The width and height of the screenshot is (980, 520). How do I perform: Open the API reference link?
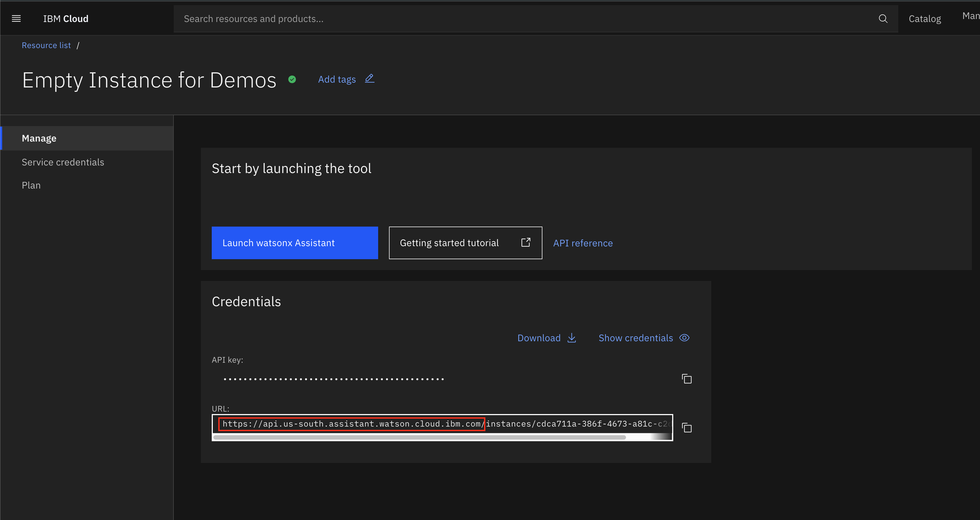pyautogui.click(x=583, y=243)
